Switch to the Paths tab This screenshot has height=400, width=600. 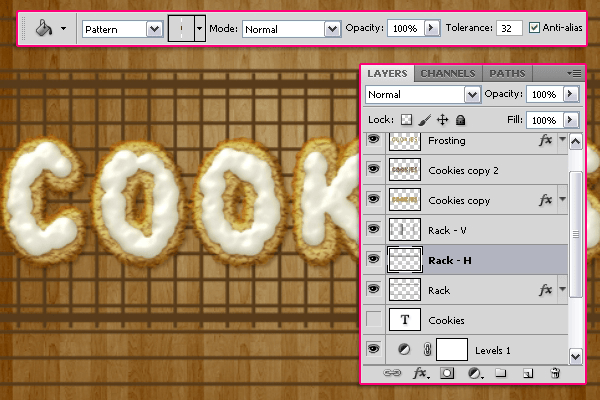pos(507,73)
